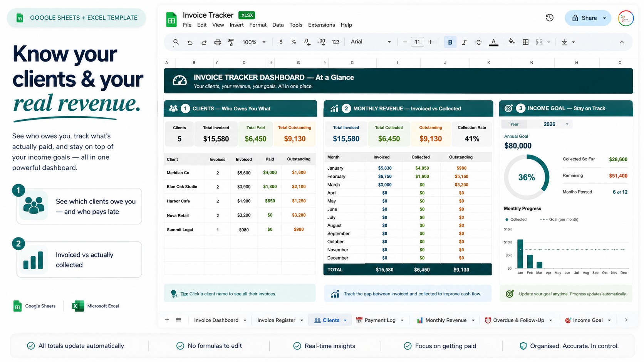644x362 pixels.
Task: Open the File menu
Action: tap(187, 25)
